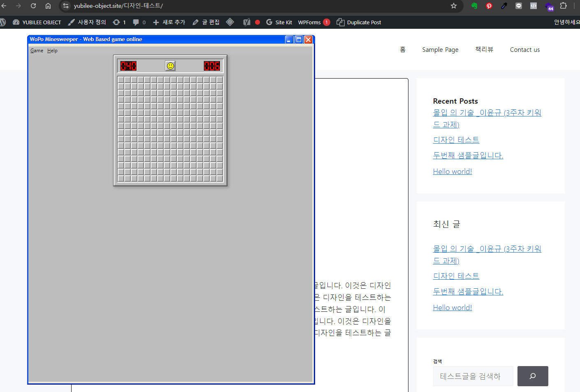Image resolution: width=580 pixels, height=392 pixels.
Task: Open the Help menu in Minesweeper
Action: tap(52, 51)
